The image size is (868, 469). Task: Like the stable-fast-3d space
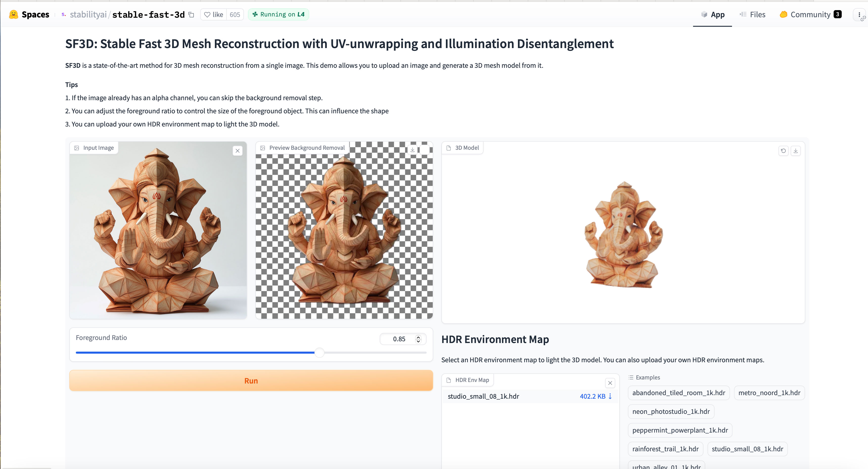pos(214,14)
